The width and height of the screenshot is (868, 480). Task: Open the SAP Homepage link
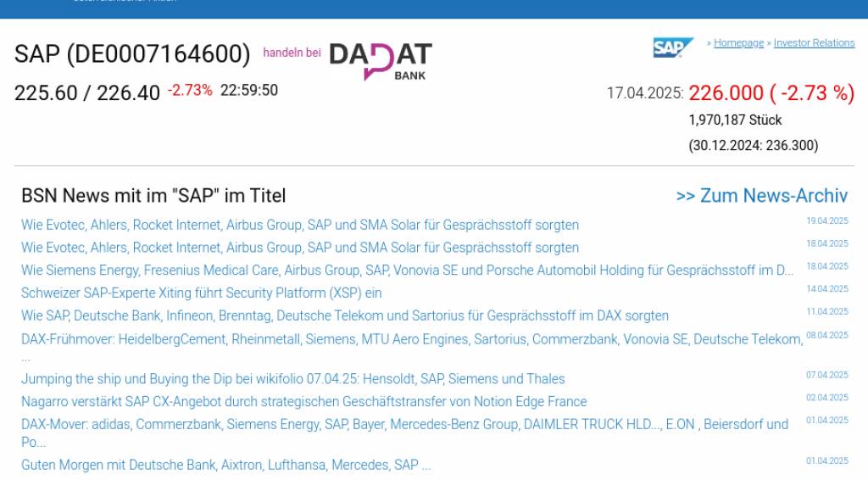pos(738,43)
